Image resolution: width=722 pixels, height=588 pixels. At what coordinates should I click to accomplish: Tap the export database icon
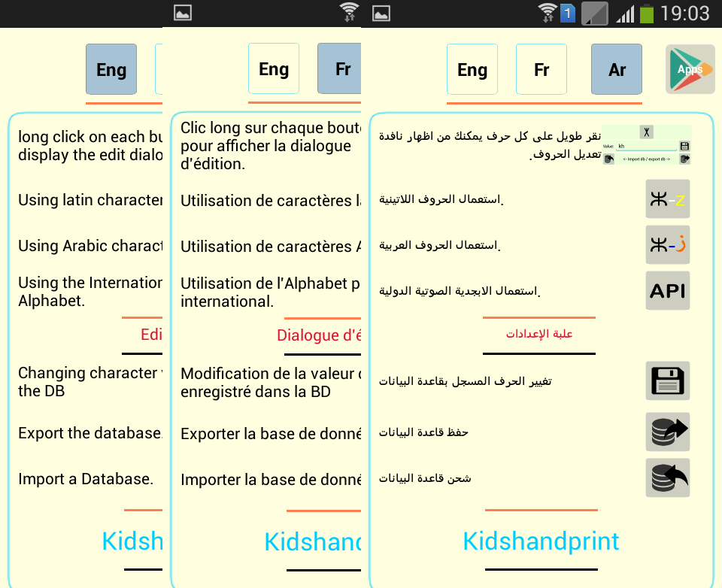click(x=668, y=432)
